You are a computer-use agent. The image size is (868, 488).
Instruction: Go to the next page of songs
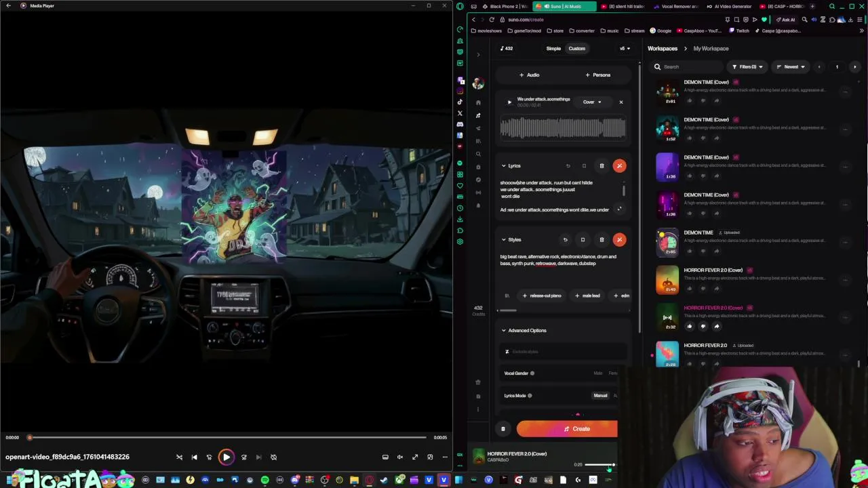[854, 67]
